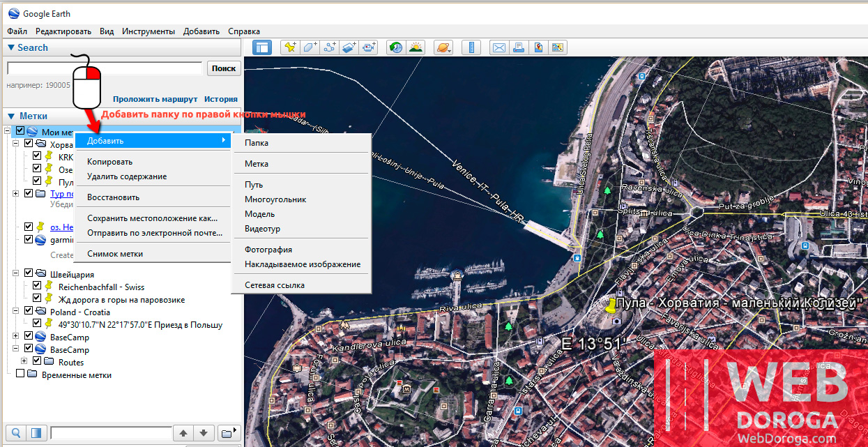Open the Справка menu
Viewport: 868px width, 447px height.
(x=244, y=31)
